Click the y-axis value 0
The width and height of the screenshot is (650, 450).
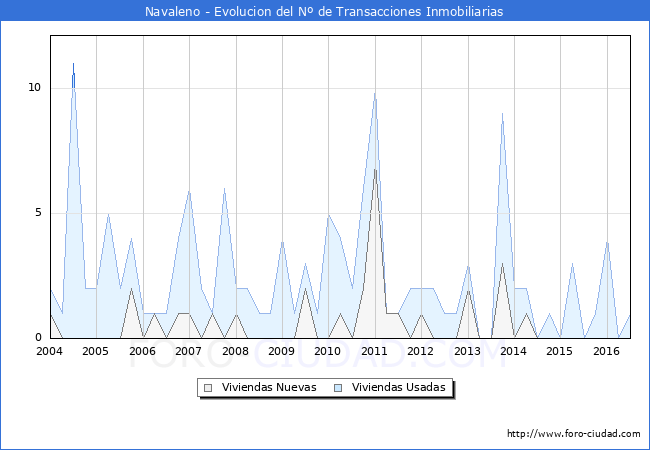point(39,338)
